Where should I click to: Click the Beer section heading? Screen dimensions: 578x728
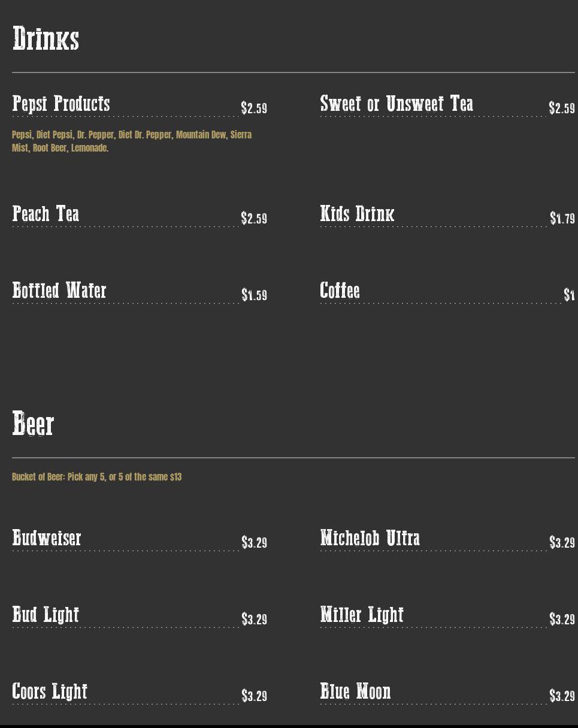point(33,424)
